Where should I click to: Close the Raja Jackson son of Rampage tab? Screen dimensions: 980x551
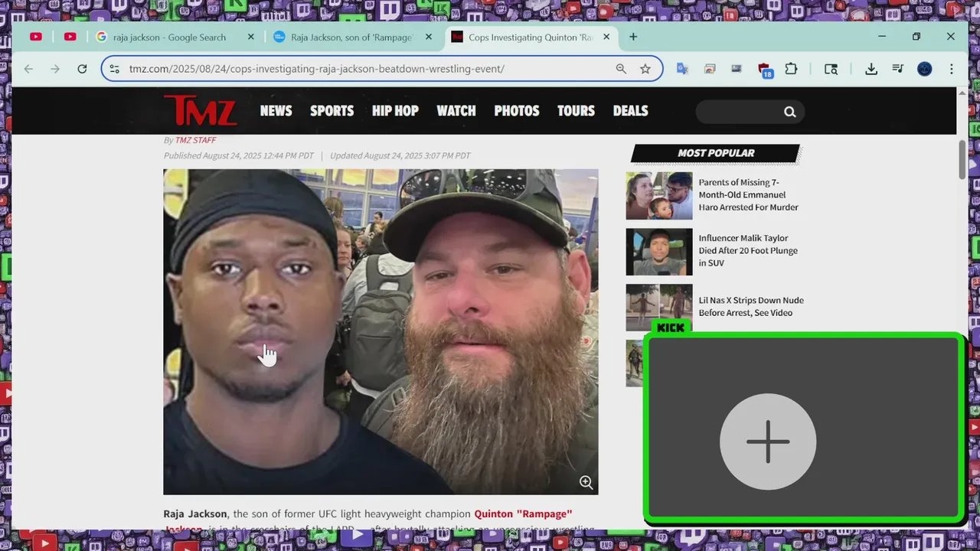429,37
